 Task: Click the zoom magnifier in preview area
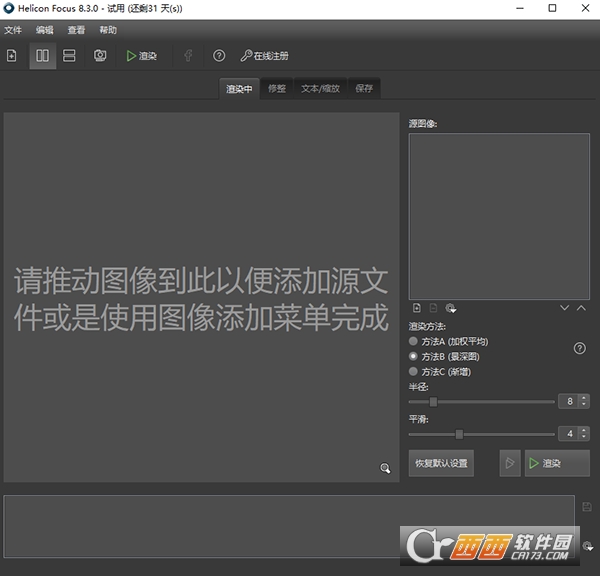tap(385, 468)
